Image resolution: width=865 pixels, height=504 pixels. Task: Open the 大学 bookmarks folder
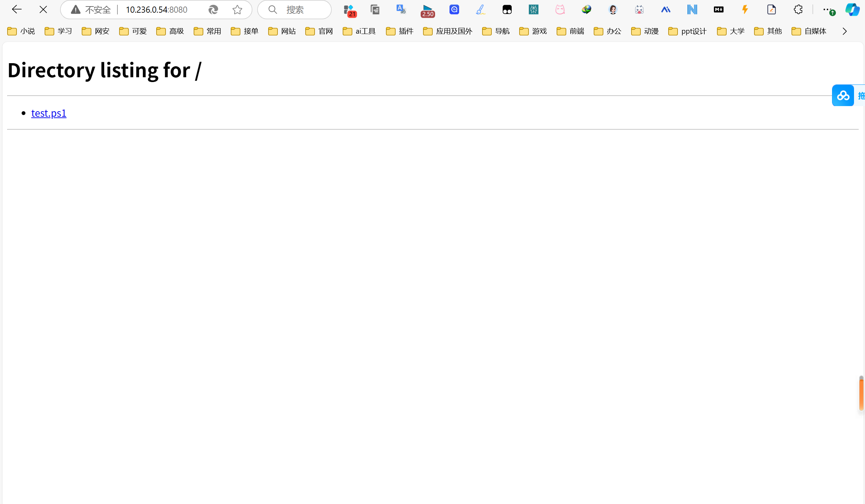click(x=731, y=31)
